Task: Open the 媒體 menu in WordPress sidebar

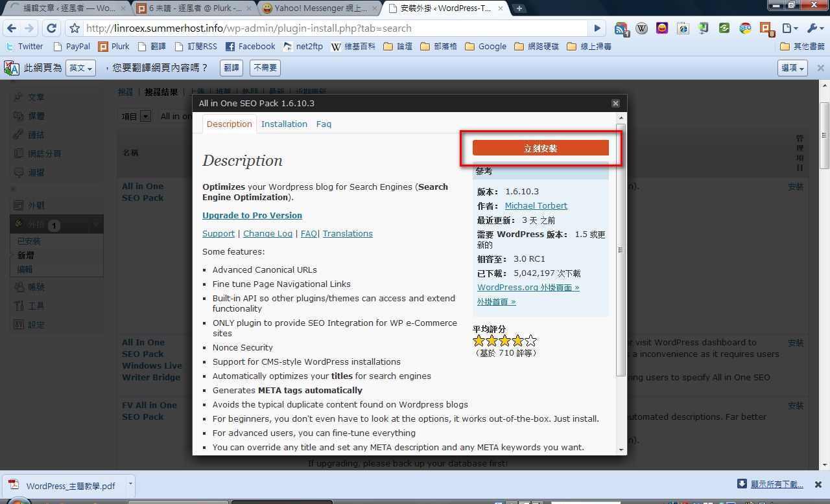Action: point(36,115)
